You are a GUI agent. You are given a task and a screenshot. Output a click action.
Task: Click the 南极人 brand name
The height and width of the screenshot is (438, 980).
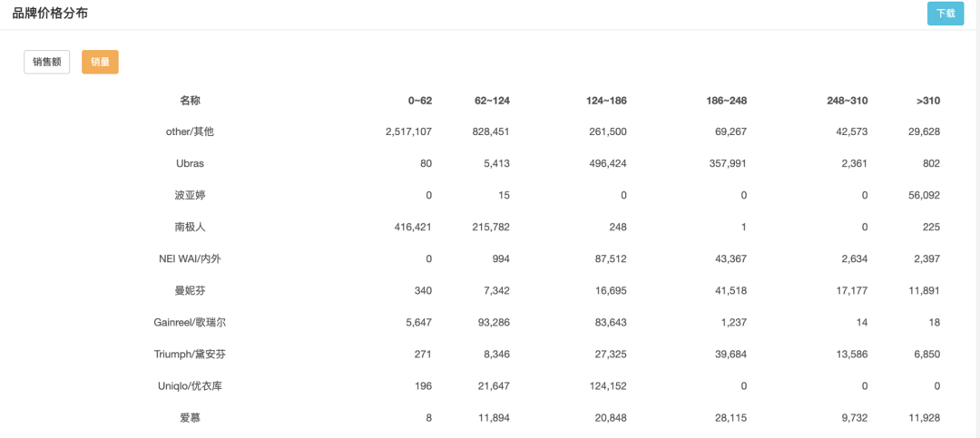tap(190, 227)
